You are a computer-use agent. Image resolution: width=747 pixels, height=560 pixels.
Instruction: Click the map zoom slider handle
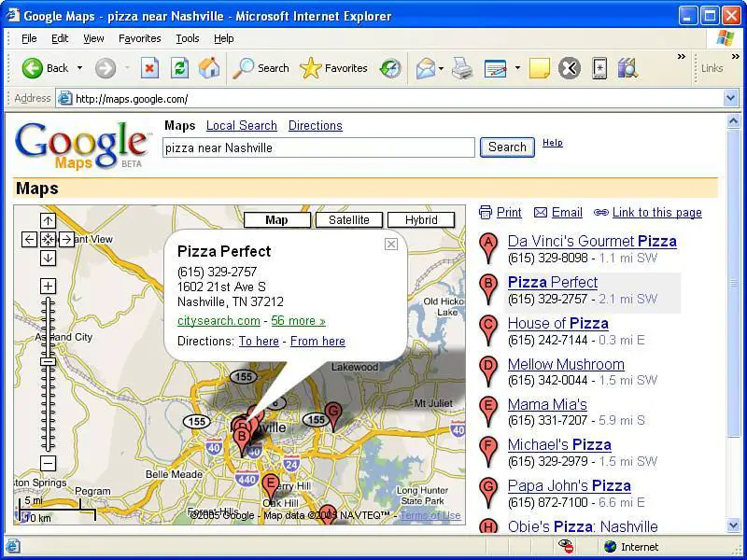48,362
